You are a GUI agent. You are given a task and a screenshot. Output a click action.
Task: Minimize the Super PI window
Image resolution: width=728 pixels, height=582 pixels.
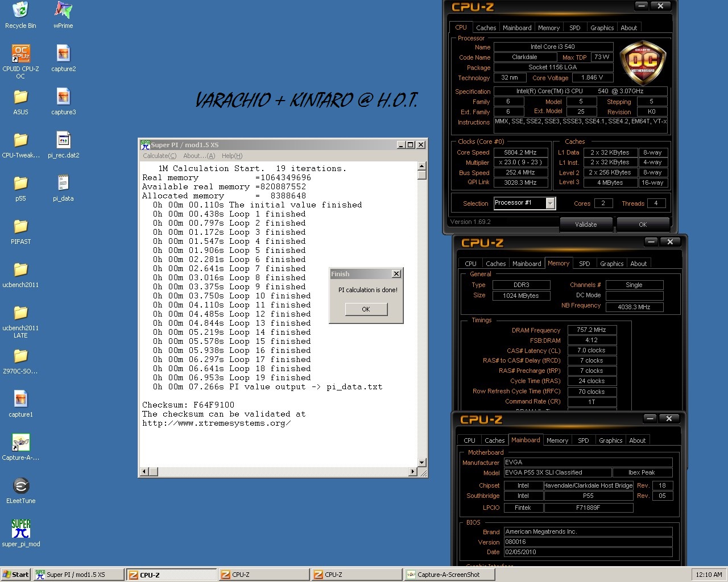coord(400,144)
